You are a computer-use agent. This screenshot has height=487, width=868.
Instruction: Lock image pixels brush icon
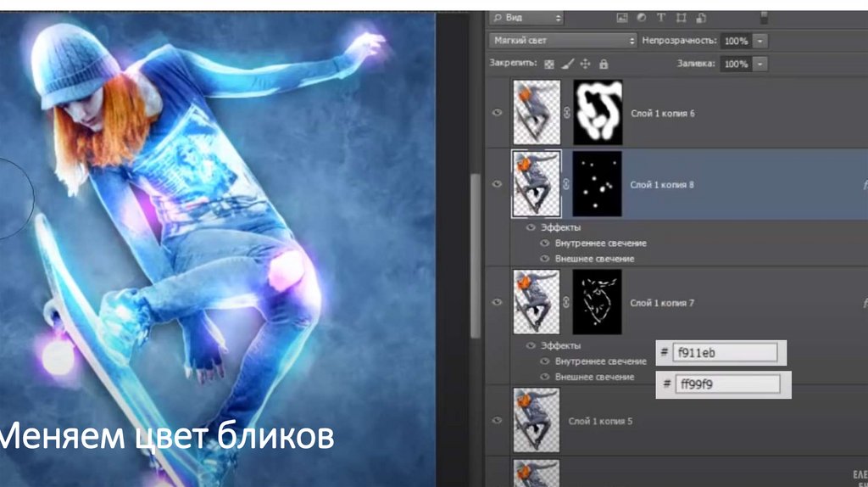click(x=567, y=64)
